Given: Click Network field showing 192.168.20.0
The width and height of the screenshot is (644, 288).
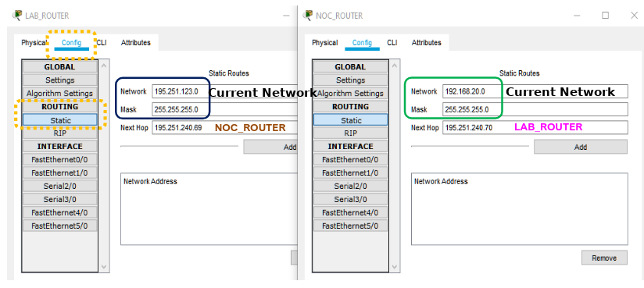Looking at the screenshot, I should (x=535, y=91).
